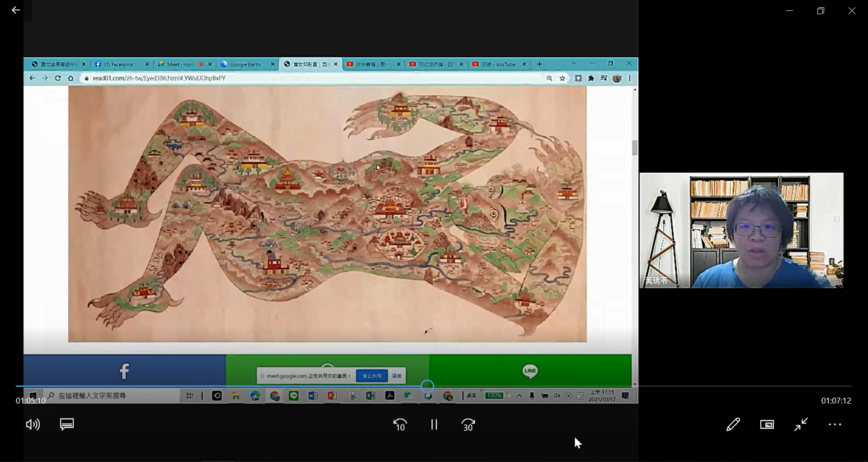Open LINE app from the taskbar
Viewport: 868px width, 462px height.
tap(293, 395)
